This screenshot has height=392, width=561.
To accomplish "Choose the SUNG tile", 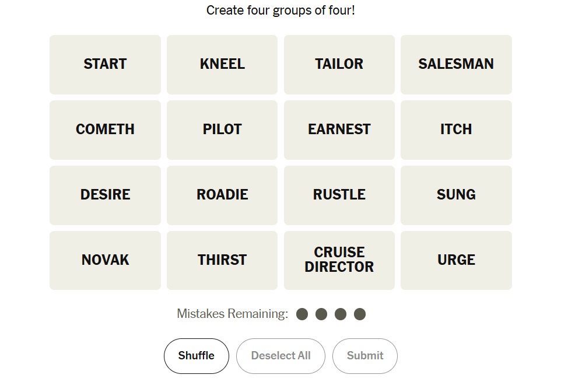I will [456, 195].
